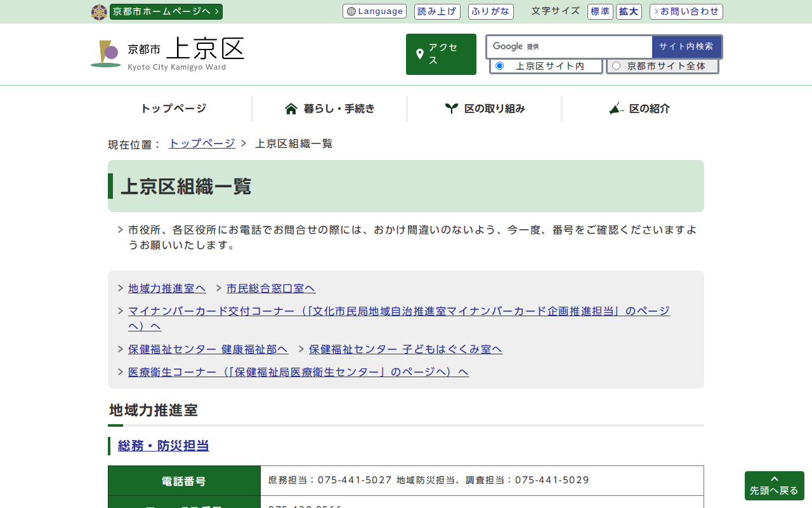This screenshot has width=812, height=508.
Task: Click the map pin アクセス button
Action: 441,55
